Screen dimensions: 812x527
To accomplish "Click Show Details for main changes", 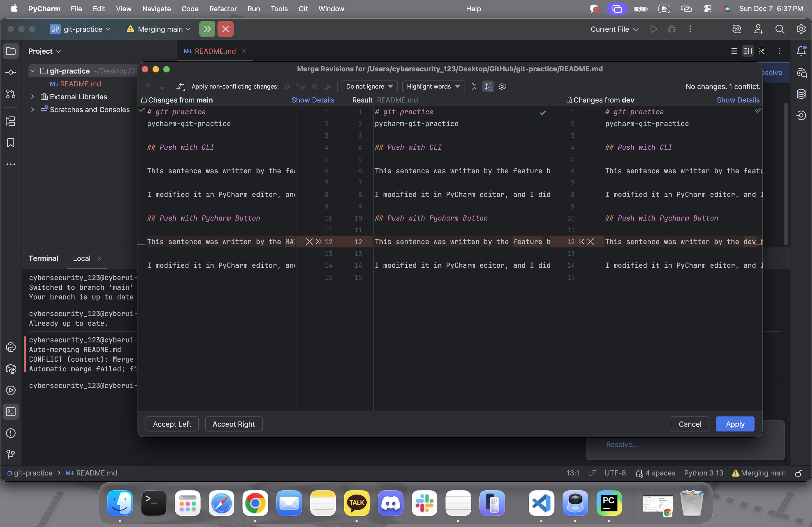I will (313, 100).
